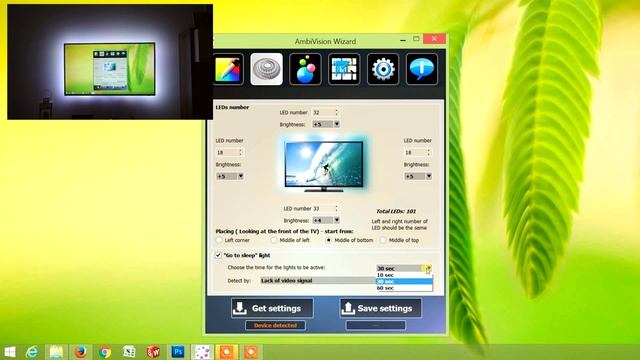The width and height of the screenshot is (640, 360).
Task: Toggle the "Go to sleep" light checkbox
Action: click(x=218, y=255)
